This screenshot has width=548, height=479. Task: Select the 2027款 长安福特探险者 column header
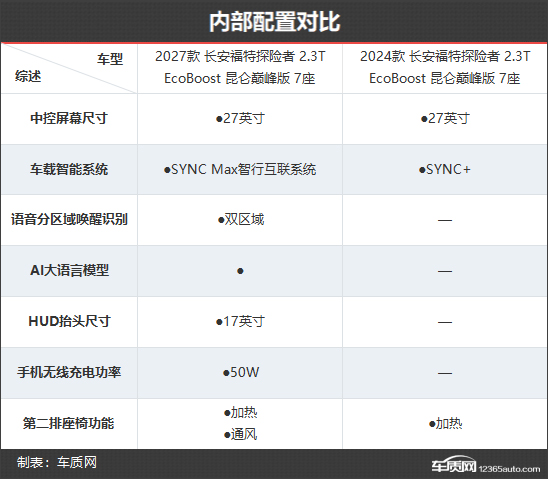coord(240,67)
